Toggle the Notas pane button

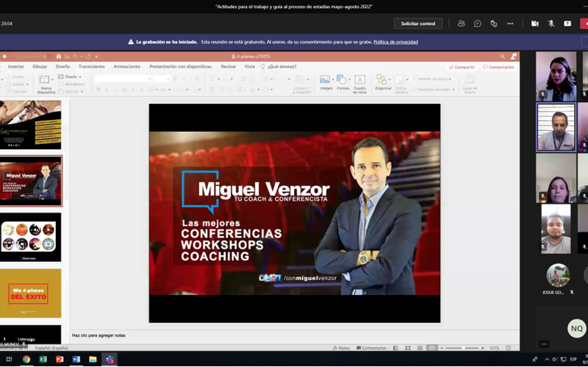pyautogui.click(x=341, y=348)
